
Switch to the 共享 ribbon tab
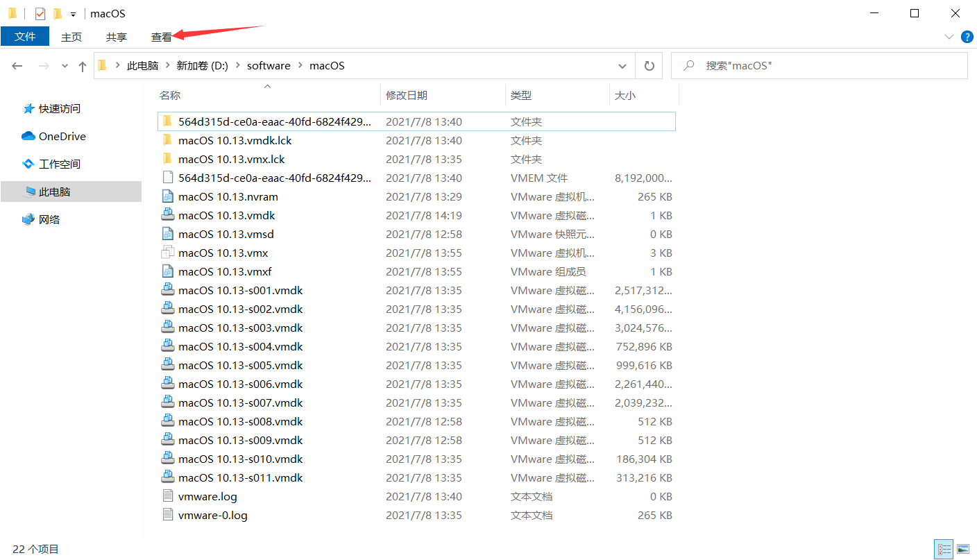117,37
